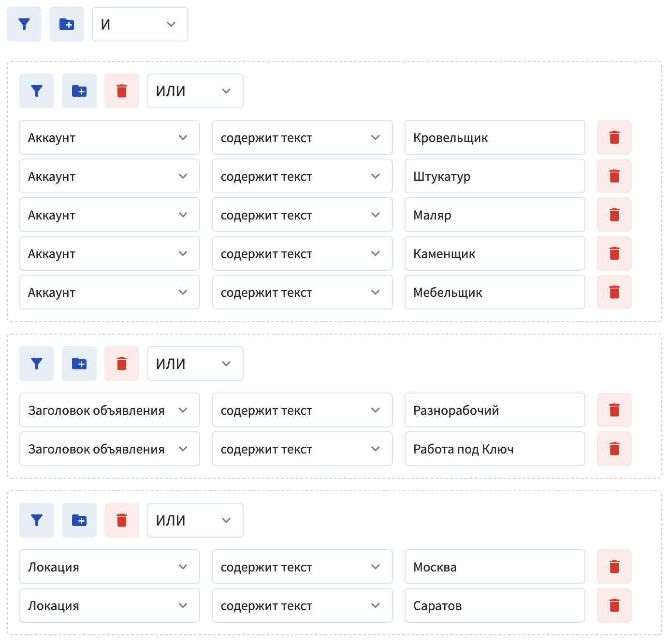Click the Каменщик text input field

click(494, 253)
